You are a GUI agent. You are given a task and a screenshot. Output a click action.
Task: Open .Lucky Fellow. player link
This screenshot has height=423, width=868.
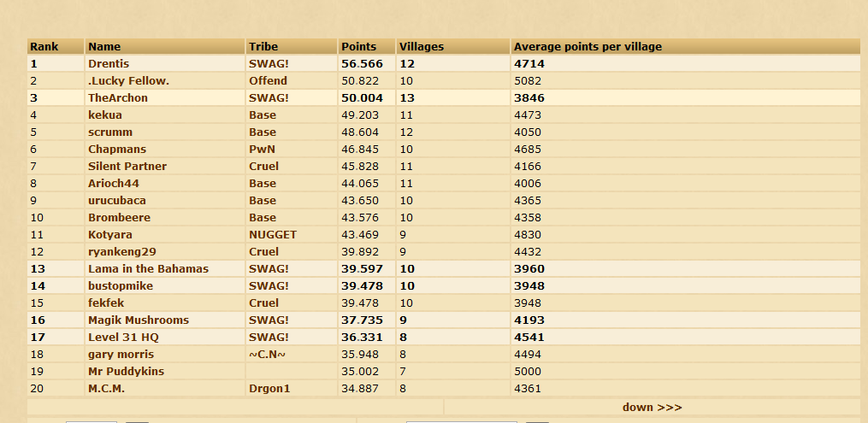click(128, 80)
